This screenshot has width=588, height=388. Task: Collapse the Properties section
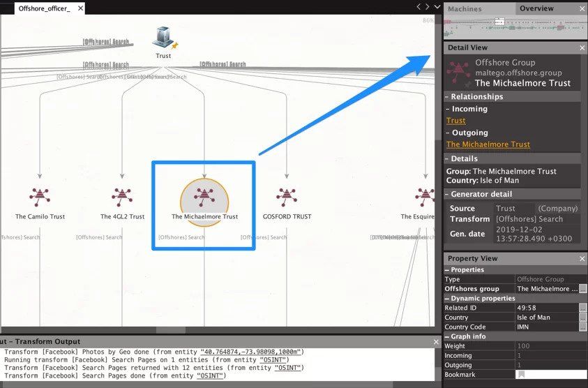pyautogui.click(x=446, y=270)
